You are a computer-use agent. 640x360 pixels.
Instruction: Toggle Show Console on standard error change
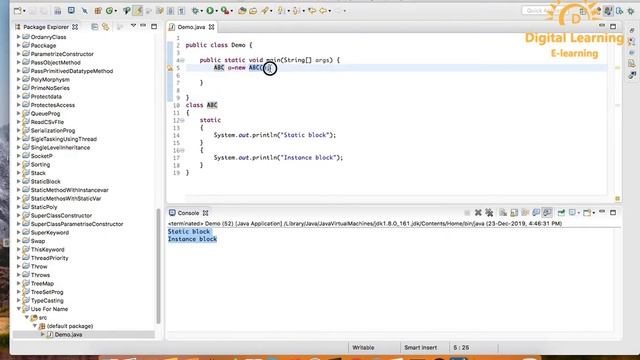point(547,213)
